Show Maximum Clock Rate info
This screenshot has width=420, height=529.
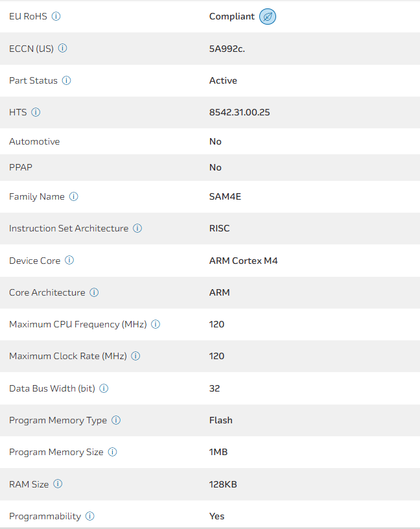pyautogui.click(x=135, y=356)
